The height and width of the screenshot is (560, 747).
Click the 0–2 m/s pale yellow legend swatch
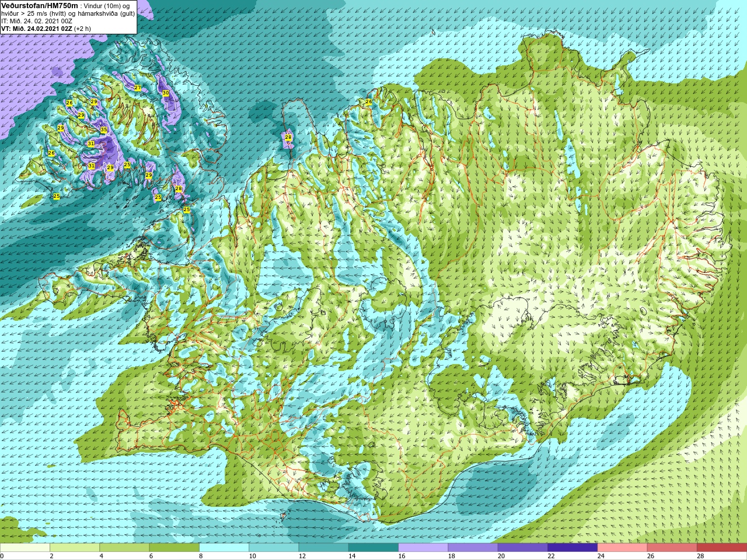click(x=25, y=548)
